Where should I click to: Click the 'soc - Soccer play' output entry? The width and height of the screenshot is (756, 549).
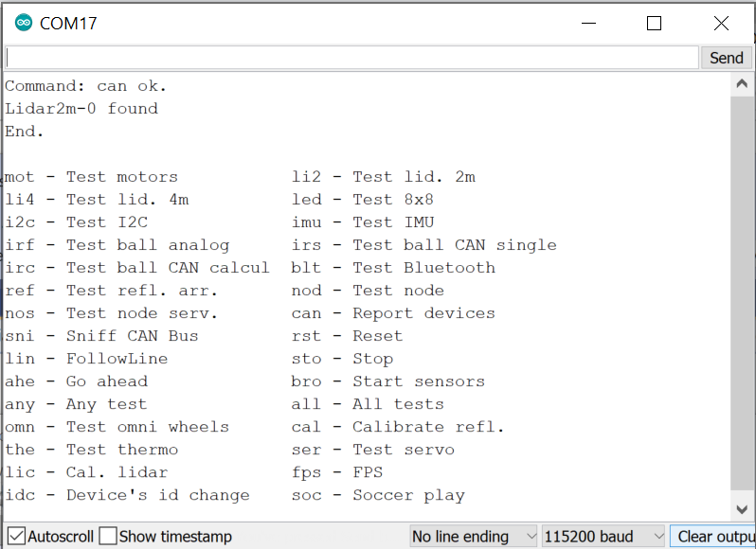378,495
